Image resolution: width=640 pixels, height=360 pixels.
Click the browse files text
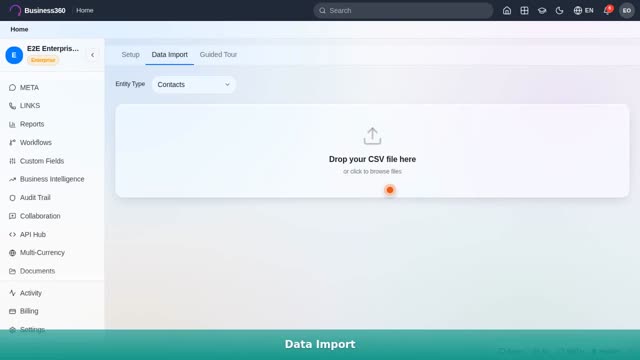372,171
